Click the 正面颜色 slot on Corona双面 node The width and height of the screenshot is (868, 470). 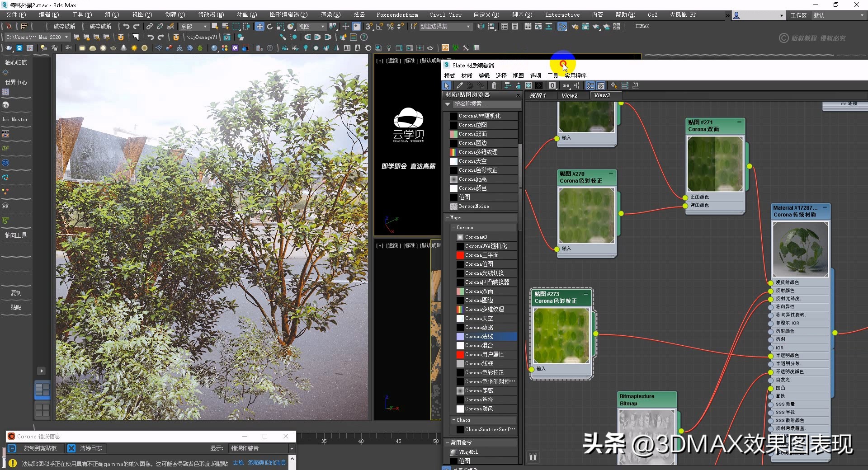coord(700,197)
